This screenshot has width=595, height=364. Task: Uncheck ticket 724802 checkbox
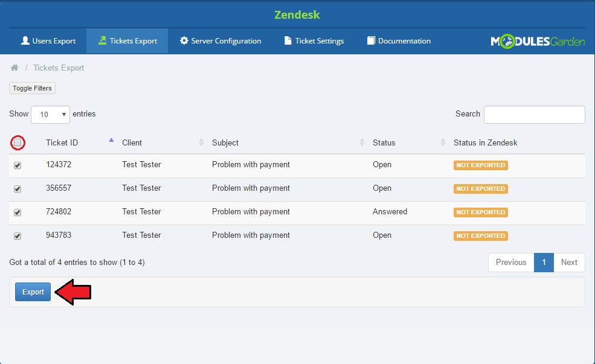point(18,212)
